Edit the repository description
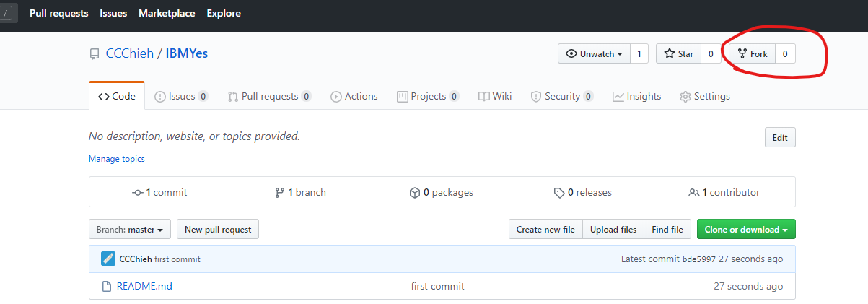This screenshot has width=868, height=304. tap(780, 138)
